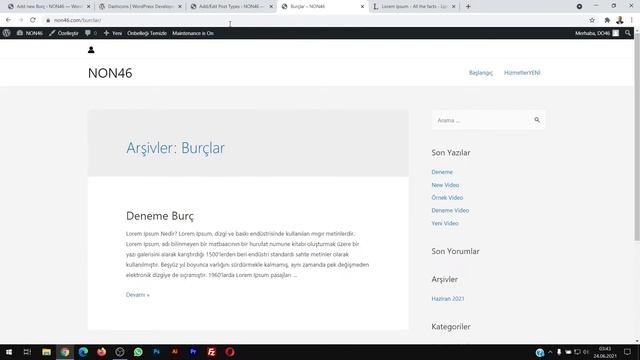The width and height of the screenshot is (640, 360).
Task: Open Microsoft Edge from taskbar
Action: (x=83, y=352)
